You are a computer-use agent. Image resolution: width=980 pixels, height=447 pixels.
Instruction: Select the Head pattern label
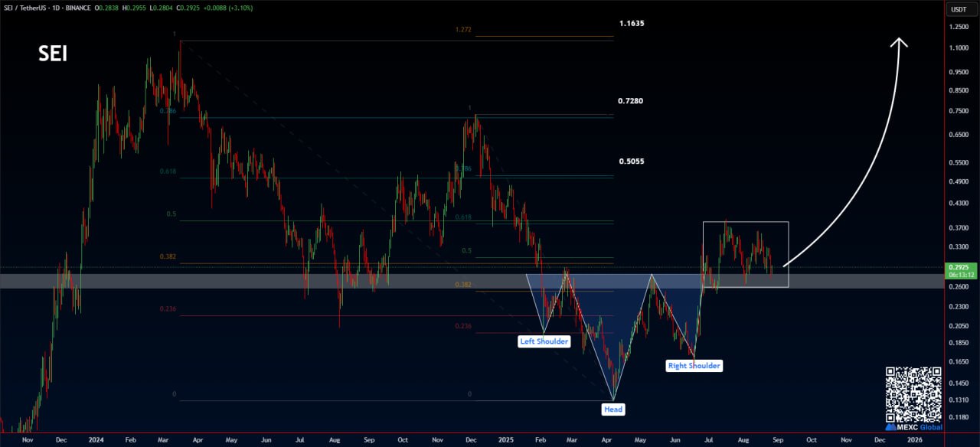612,409
